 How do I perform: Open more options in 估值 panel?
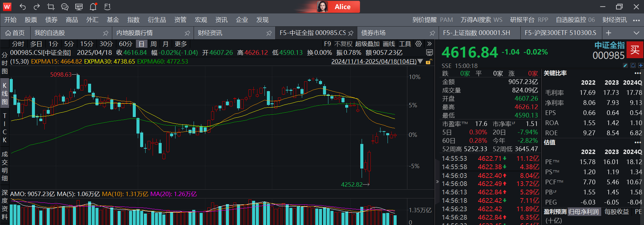pos(638,143)
